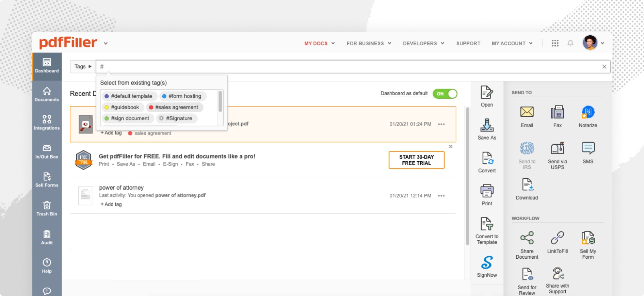Start the 30-day free trial

tap(416, 160)
